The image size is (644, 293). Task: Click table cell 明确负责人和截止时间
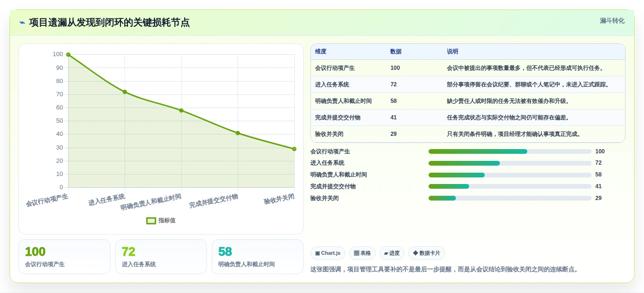tap(343, 101)
